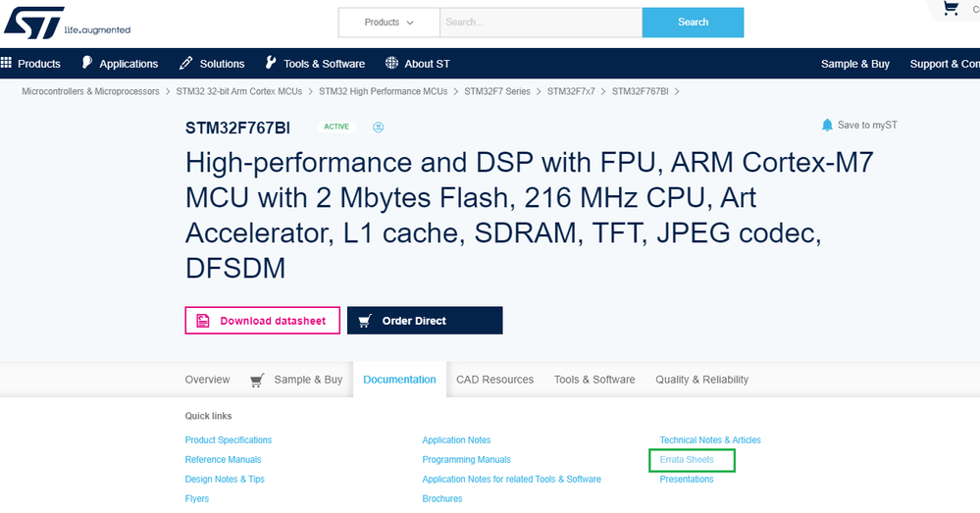Click the Order Direct button
Image resolution: width=980 pixels, height=513 pixels.
[x=425, y=321]
